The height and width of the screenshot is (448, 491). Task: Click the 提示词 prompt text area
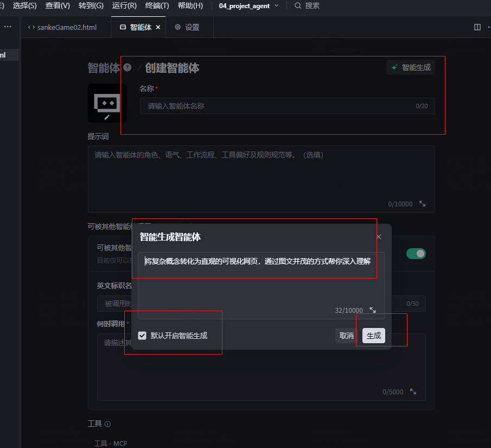click(261, 179)
